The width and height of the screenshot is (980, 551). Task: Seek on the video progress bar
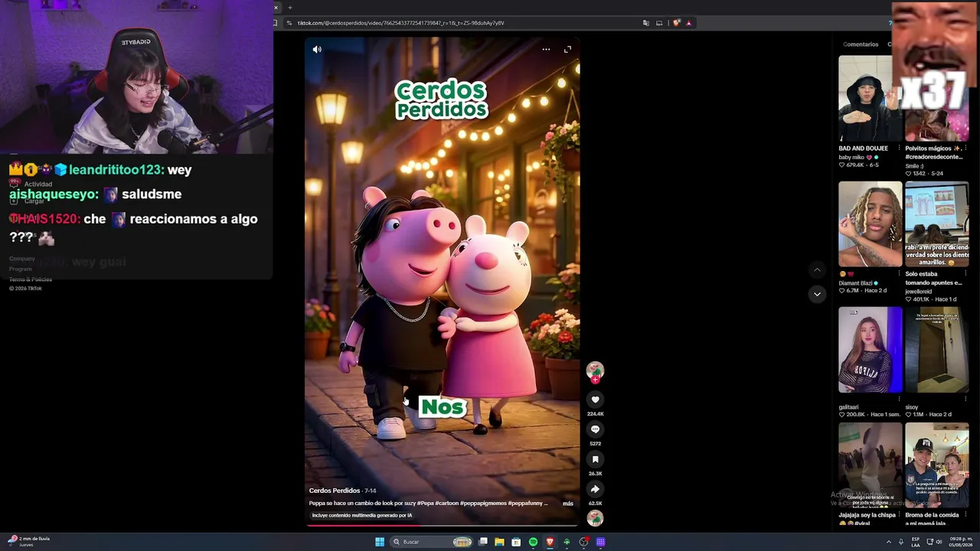pos(443,525)
